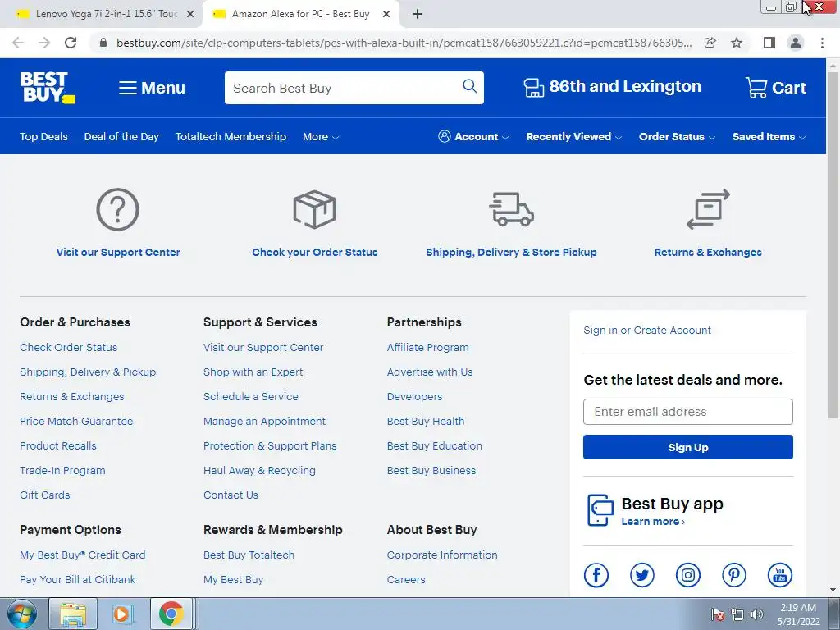Open the Affiliate Program link
This screenshot has height=630, width=840.
(427, 347)
